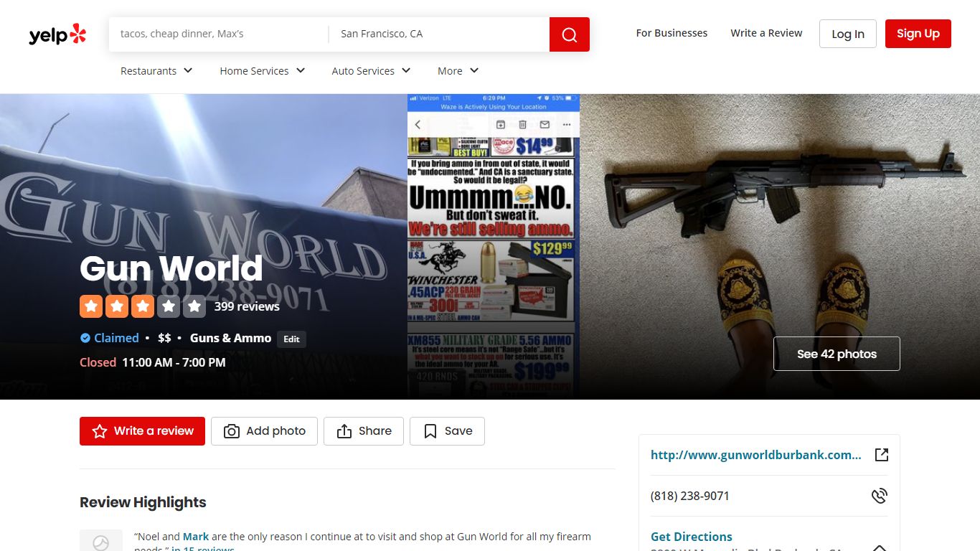This screenshot has height=551, width=980.
Task: Click the red Sign Up button
Action: 918,34
